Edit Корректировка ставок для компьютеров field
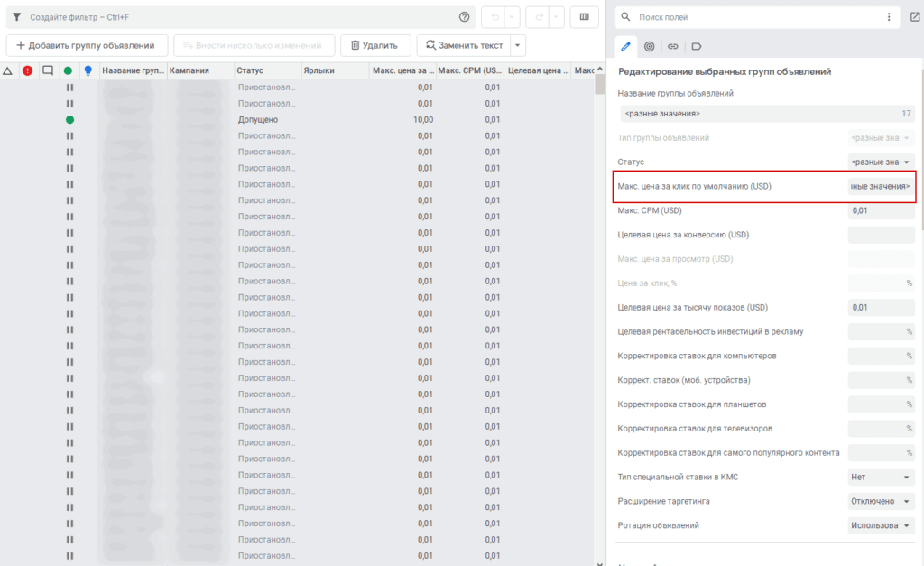The image size is (924, 566). [x=881, y=356]
